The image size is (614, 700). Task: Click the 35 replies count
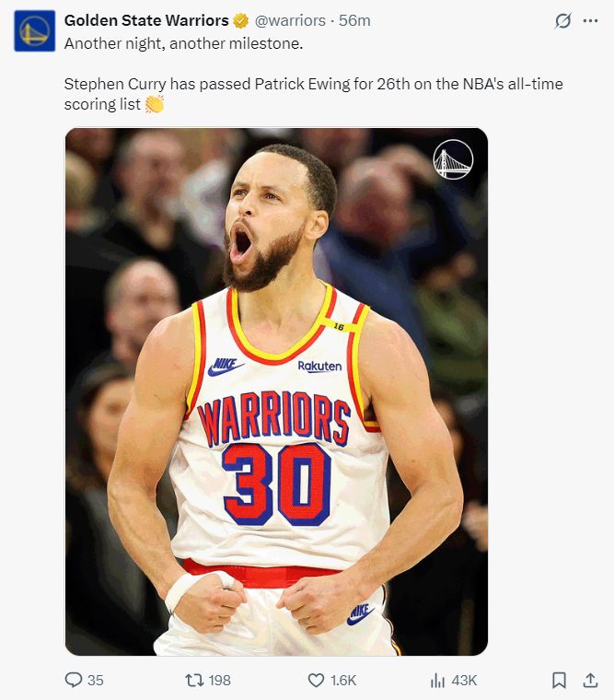(96, 681)
